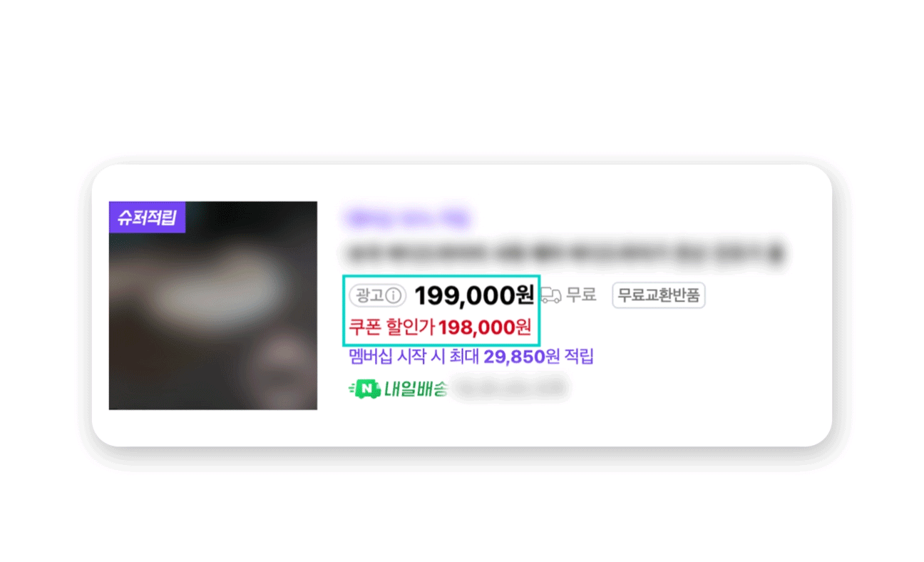Click the 광고 label text
The image size is (924, 562).
(369, 295)
